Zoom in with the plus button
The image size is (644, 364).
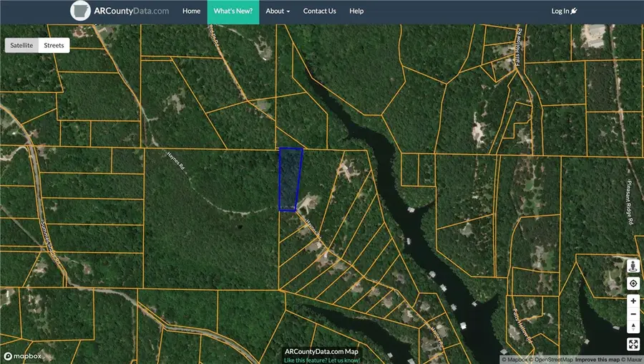coord(633,302)
